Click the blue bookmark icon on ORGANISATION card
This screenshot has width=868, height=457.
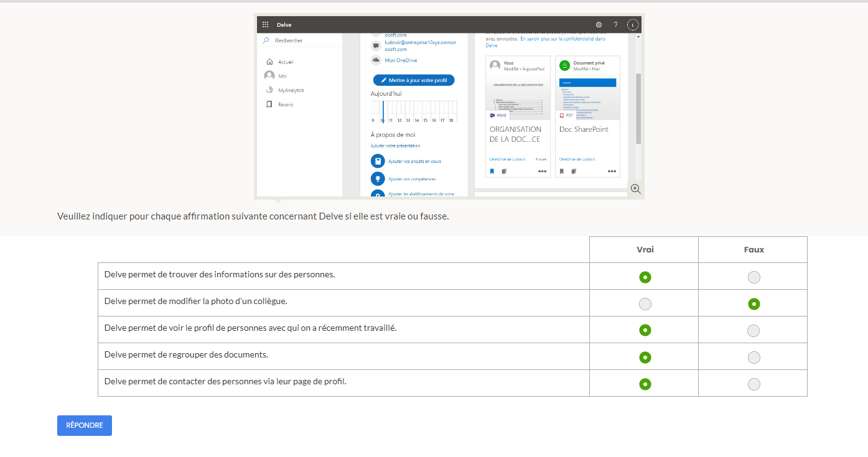point(492,171)
